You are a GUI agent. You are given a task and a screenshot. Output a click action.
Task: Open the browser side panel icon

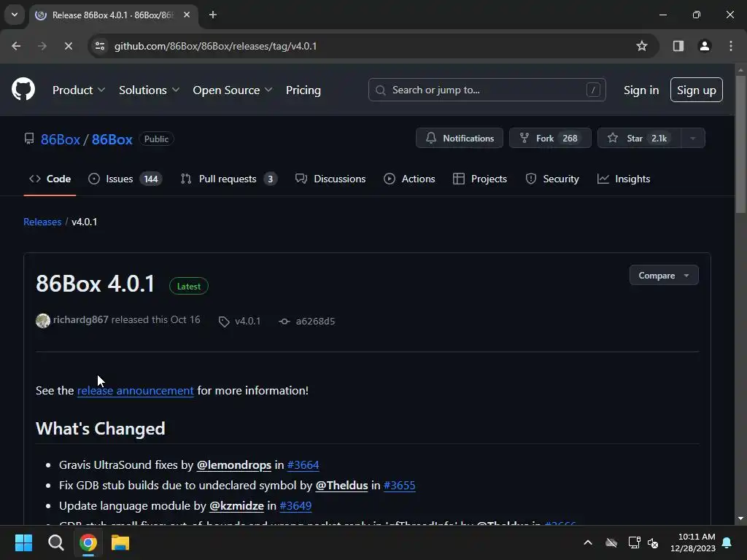pyautogui.click(x=678, y=46)
